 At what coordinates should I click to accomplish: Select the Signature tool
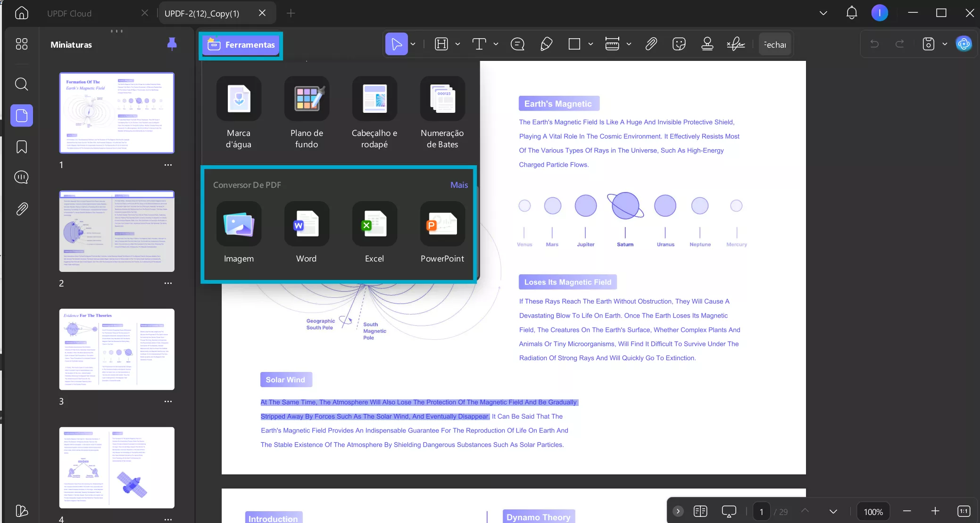click(x=736, y=43)
